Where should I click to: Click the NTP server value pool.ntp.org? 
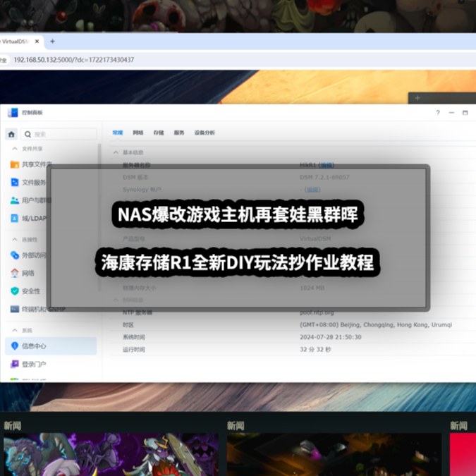point(317,312)
